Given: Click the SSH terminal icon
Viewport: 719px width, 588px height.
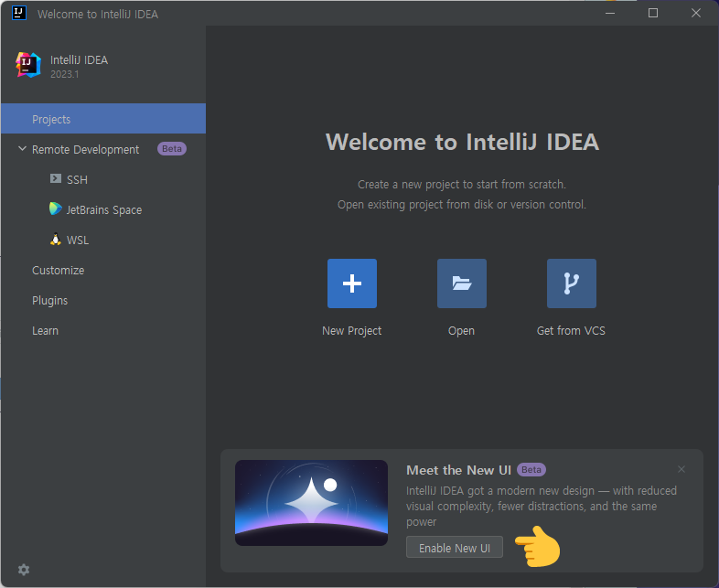Looking at the screenshot, I should 56,178.
